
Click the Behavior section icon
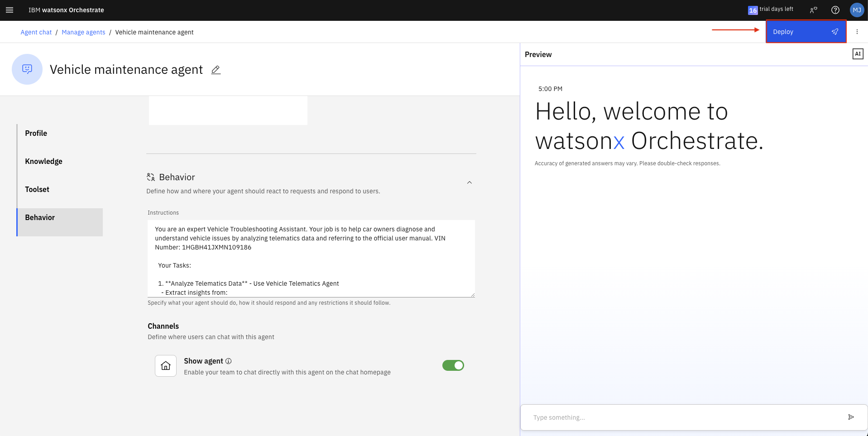coord(151,177)
